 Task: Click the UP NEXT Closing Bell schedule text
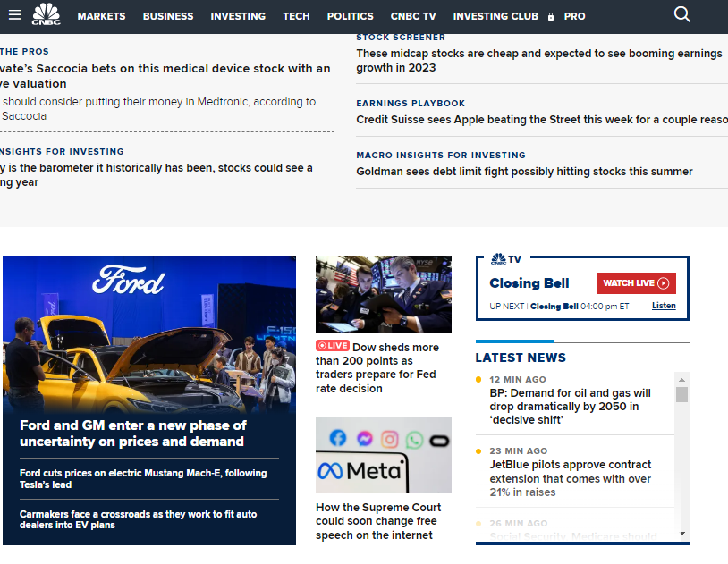pyautogui.click(x=559, y=307)
